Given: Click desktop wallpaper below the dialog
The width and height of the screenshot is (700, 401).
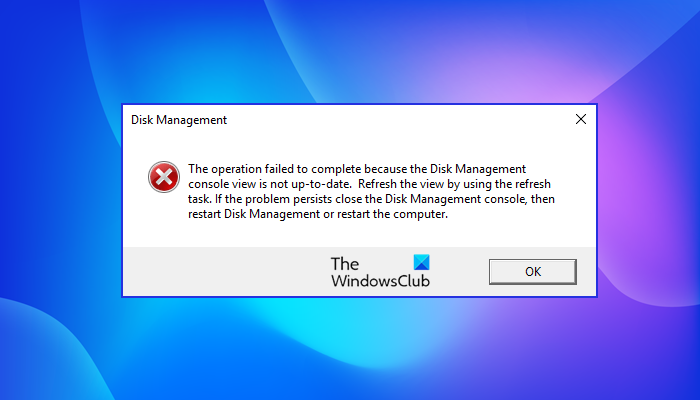Looking at the screenshot, I should (350, 350).
